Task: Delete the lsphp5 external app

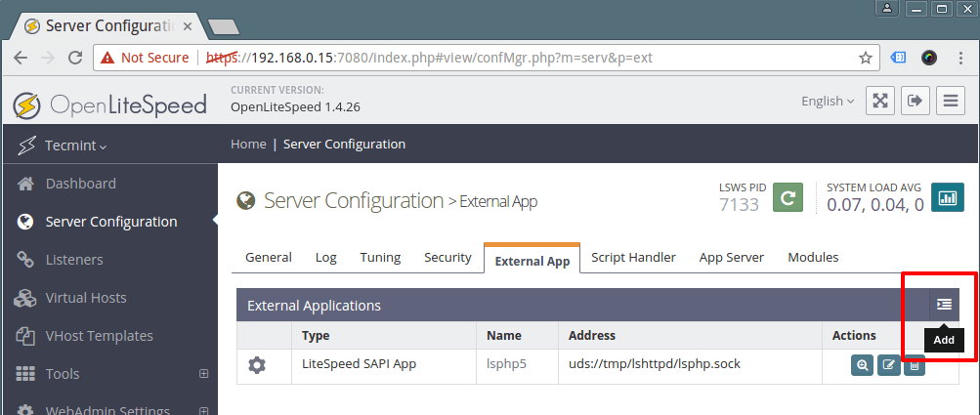Action: point(914,365)
